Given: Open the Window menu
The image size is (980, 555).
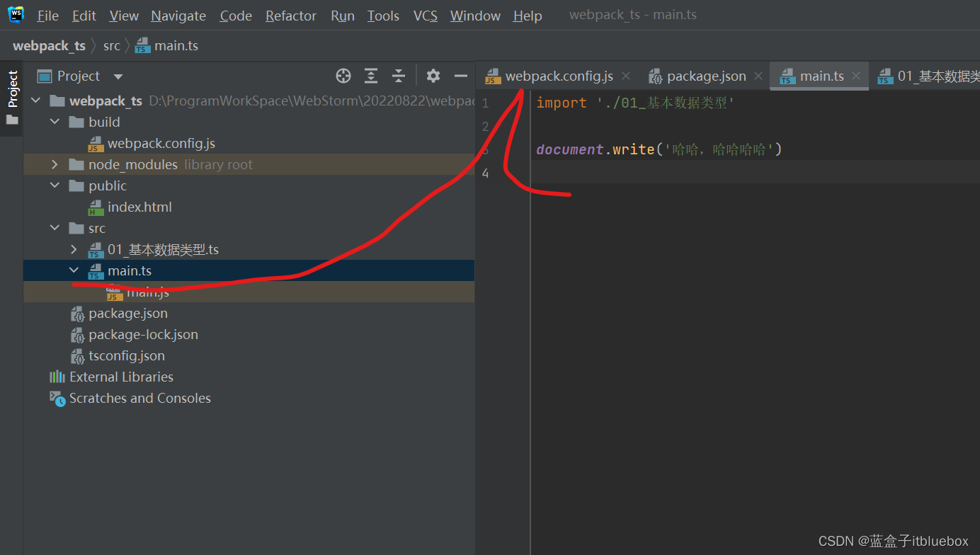Looking at the screenshot, I should (475, 16).
